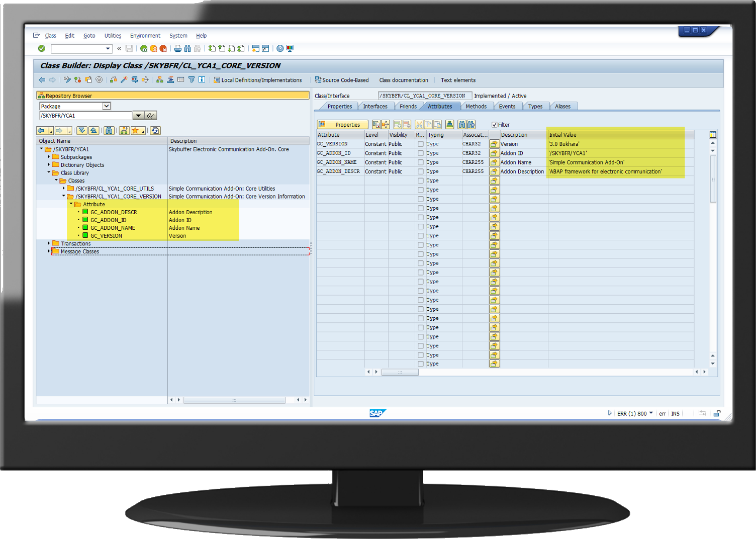Click the arrow button in the GC_VERSION row
This screenshot has height=539, width=756.
tap(495, 144)
